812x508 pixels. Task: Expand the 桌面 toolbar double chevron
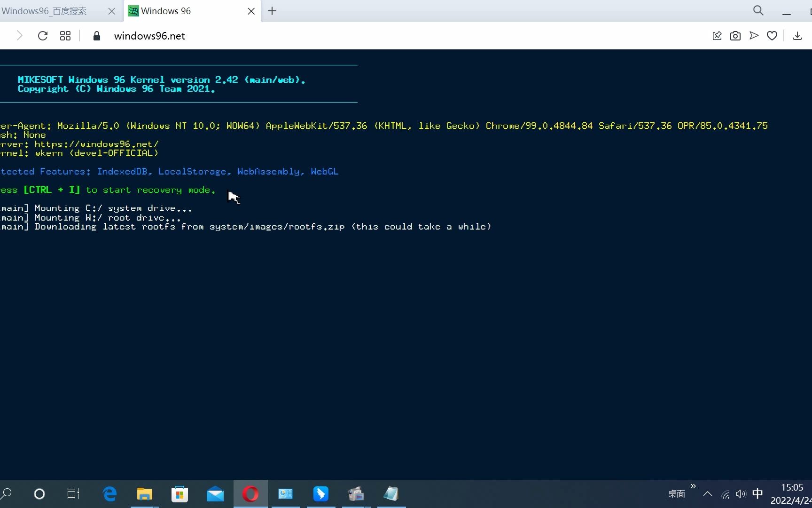coord(693,486)
